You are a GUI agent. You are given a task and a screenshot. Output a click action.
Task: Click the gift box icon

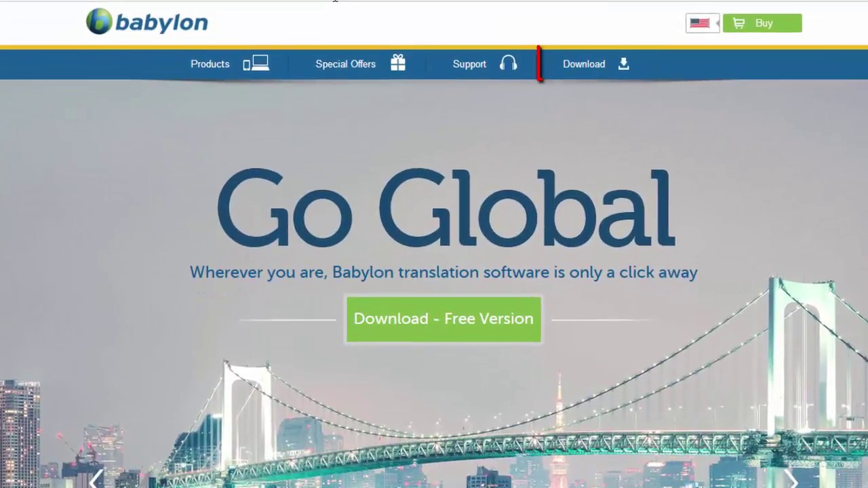(x=398, y=63)
